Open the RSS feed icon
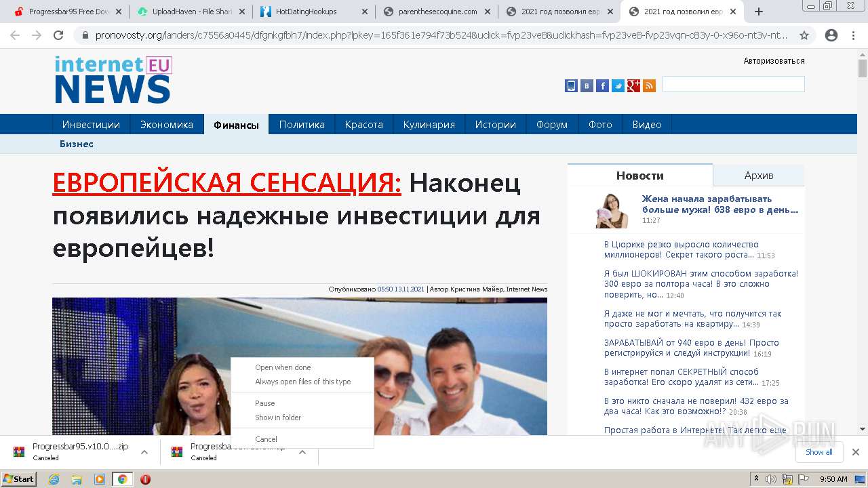 pyautogui.click(x=649, y=85)
